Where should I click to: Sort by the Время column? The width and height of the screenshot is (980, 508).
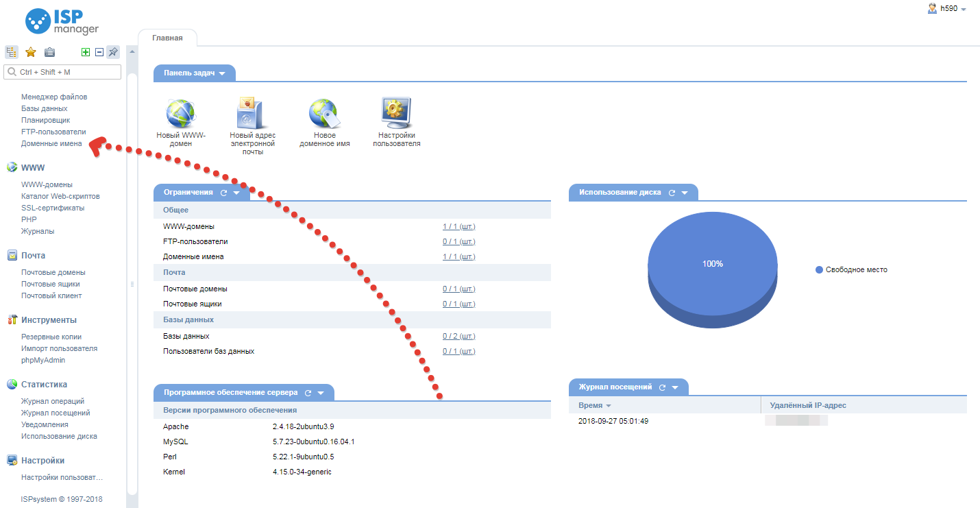tap(594, 405)
